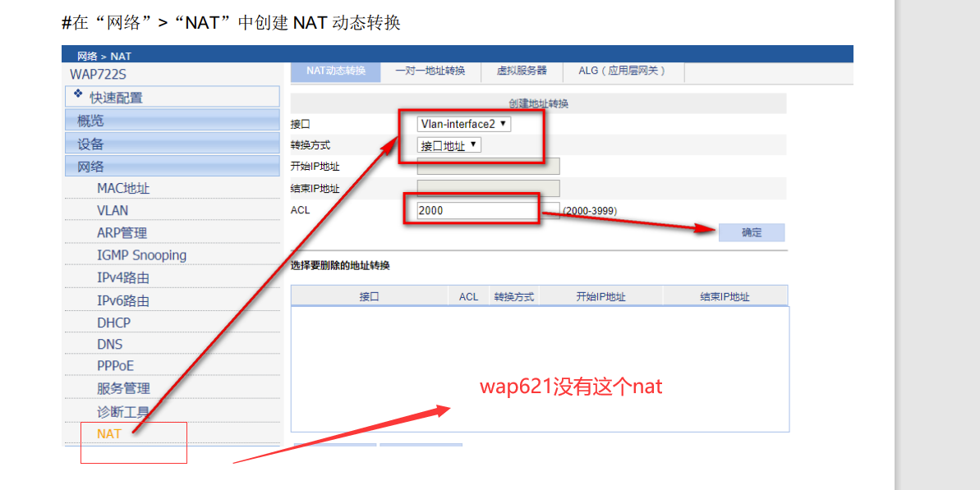Click the diamond icon beside 快速配置
980x490 pixels.
pyautogui.click(x=78, y=94)
